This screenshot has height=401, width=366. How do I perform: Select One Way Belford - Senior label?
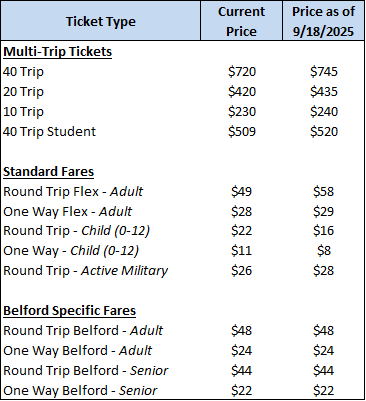coord(80,391)
